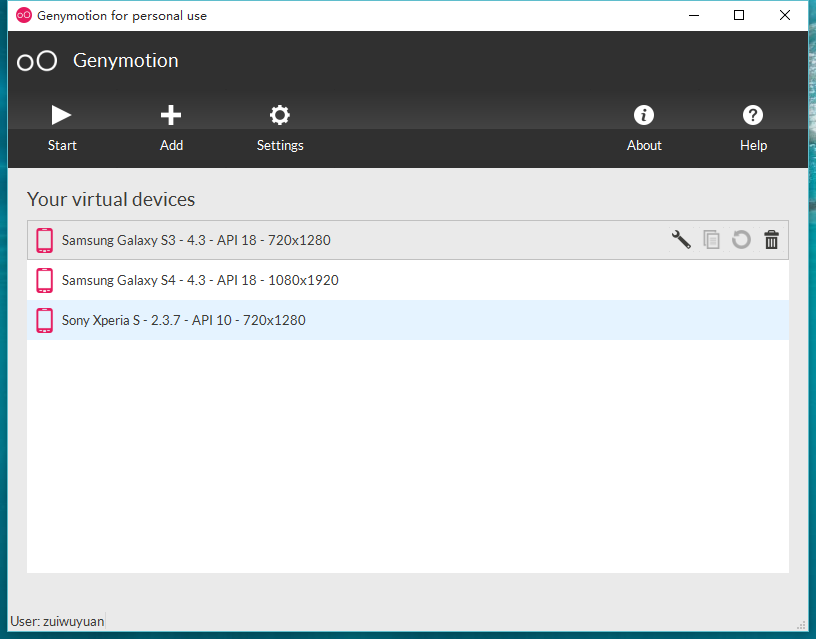Delete the Galaxy S3 device with trash icon
This screenshot has height=639, width=816.
771,240
